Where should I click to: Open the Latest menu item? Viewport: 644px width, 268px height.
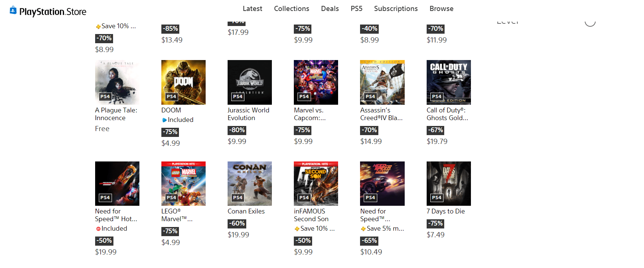[252, 8]
